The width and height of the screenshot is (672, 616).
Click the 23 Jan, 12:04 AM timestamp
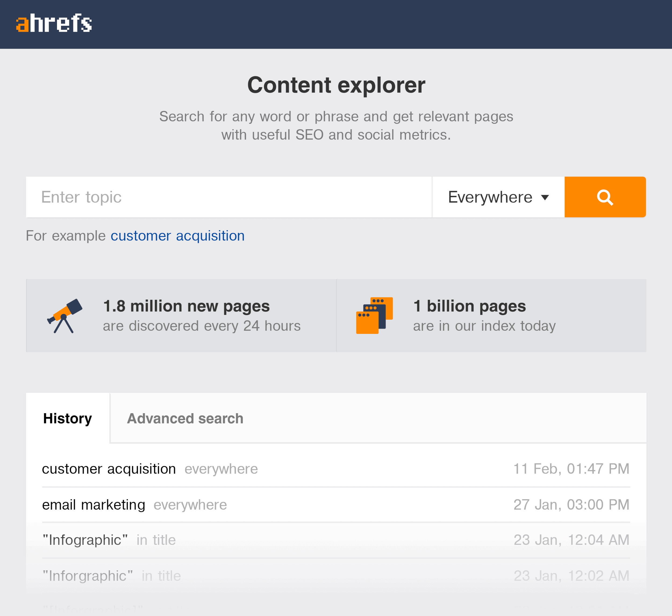click(x=571, y=540)
